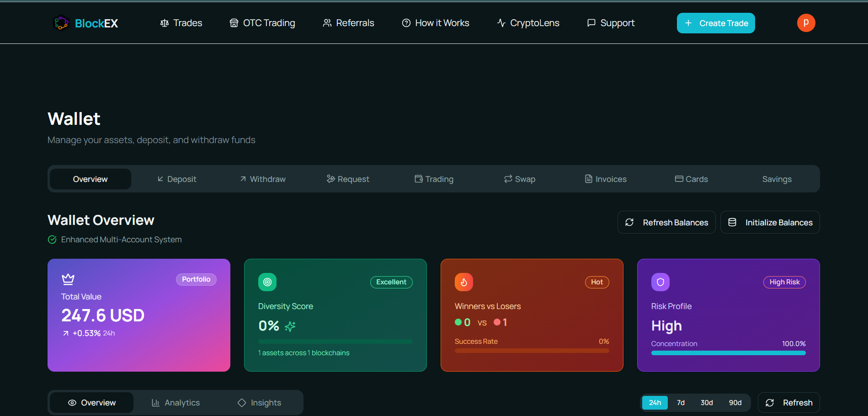Click the flame icon on Winners vs Losers card
This screenshot has height=416, width=868.
(464, 282)
